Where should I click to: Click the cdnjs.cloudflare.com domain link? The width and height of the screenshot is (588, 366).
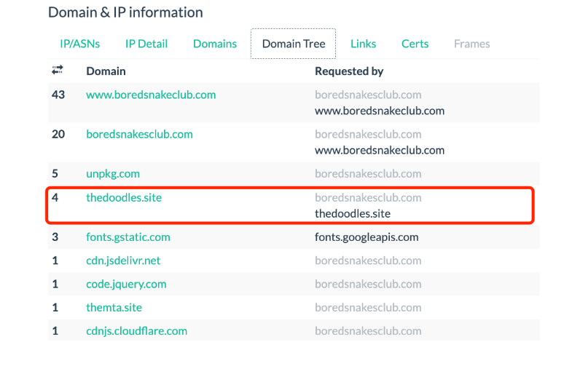coord(136,330)
